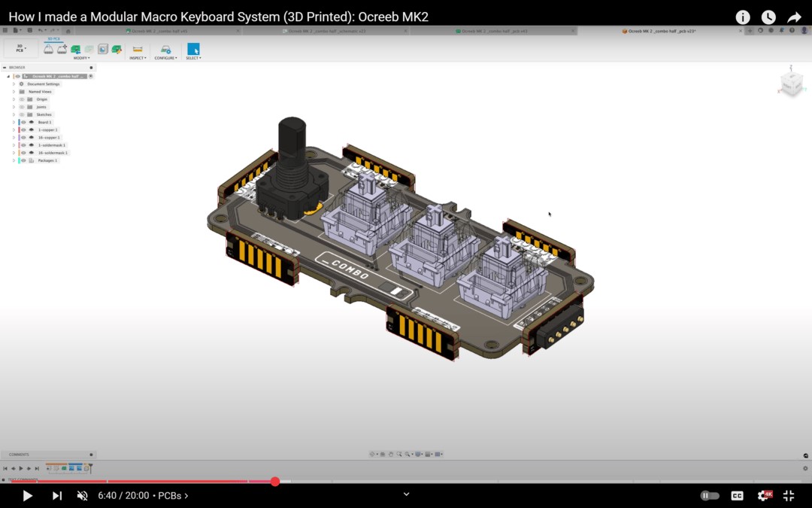The height and width of the screenshot is (508, 812).
Task: Play the YouTube video
Action: coord(28,495)
